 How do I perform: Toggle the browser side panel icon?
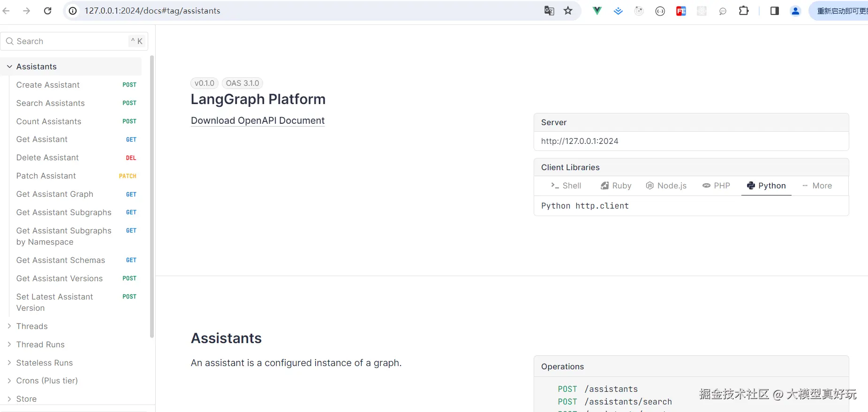tap(775, 11)
